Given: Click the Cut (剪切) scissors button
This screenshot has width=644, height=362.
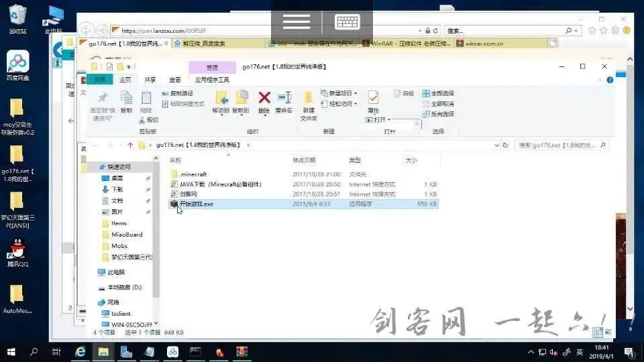Looking at the screenshot, I should [149, 120].
